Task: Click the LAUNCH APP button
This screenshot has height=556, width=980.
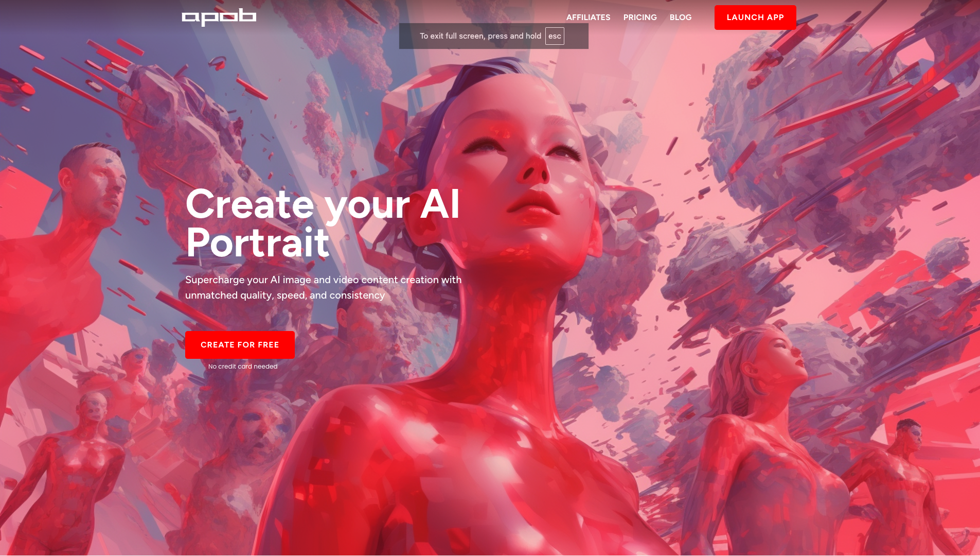Action: point(755,18)
